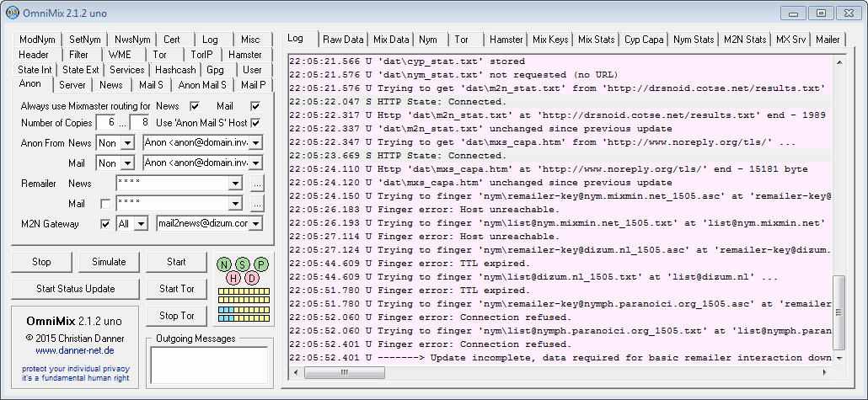Open the Cyp Capa tab
The width and height of the screenshot is (868, 400).
644,40
